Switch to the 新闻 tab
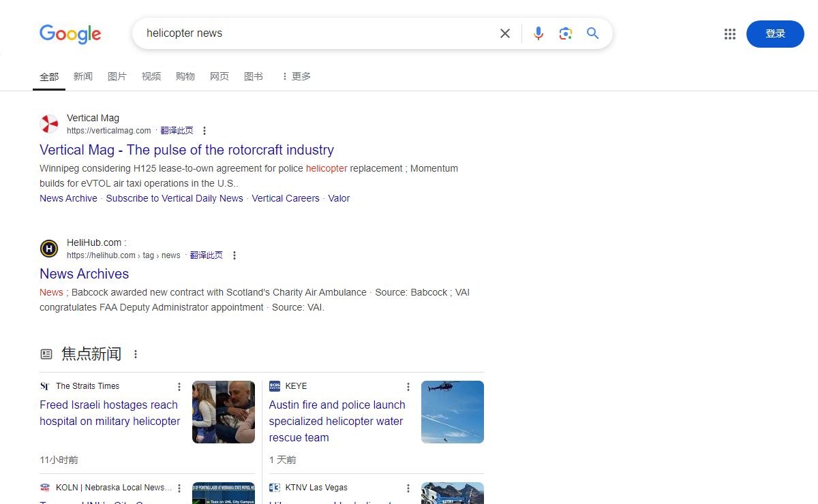Screen dimensions: 818x504 [83, 76]
